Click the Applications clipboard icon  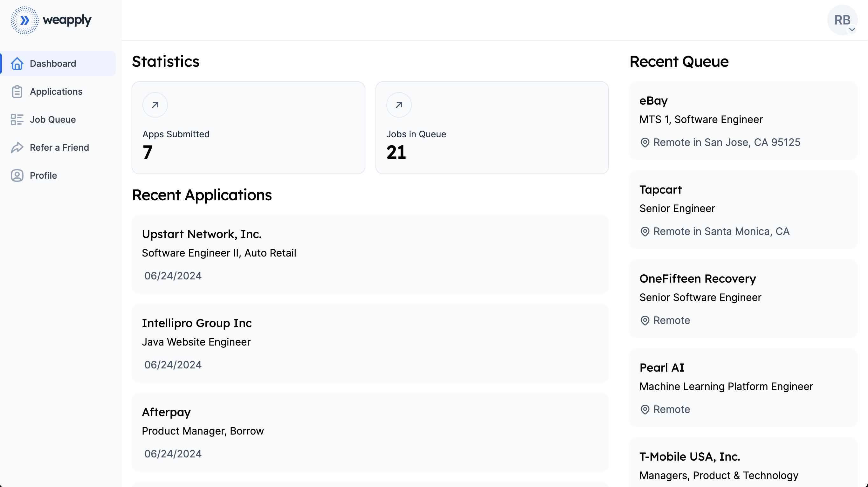point(17,92)
